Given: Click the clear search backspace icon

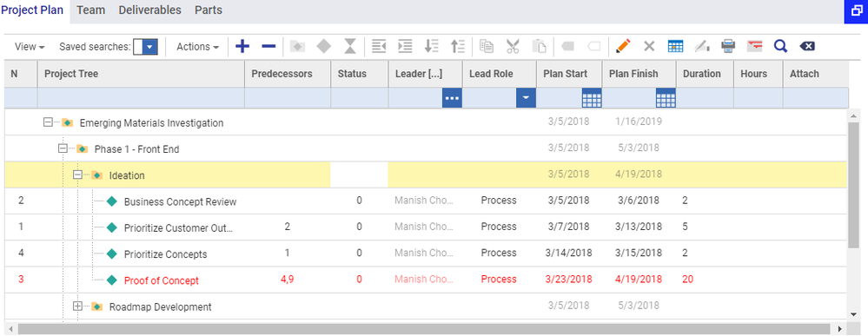Looking at the screenshot, I should point(807,47).
